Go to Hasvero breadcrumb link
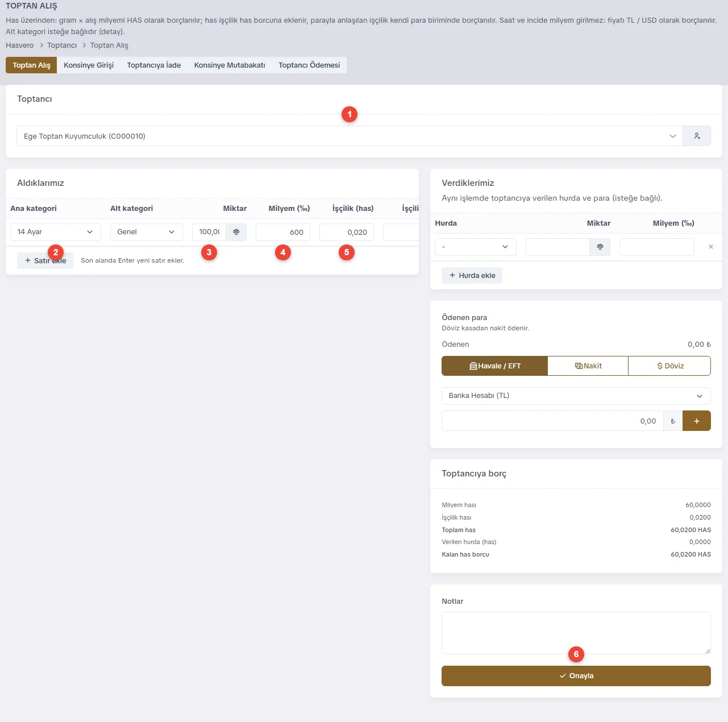The height and width of the screenshot is (722, 728). 20,45
